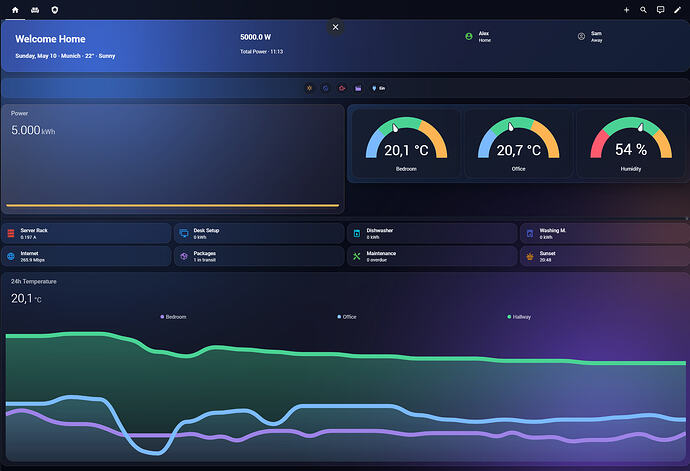Click the purple calendar chip icon

pos(358,88)
